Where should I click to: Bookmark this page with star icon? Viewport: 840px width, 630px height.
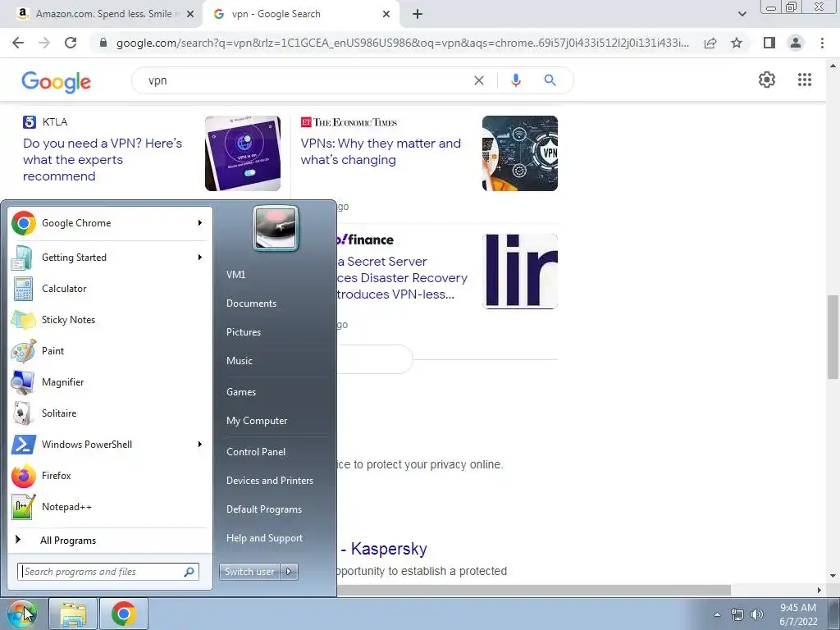737,43
